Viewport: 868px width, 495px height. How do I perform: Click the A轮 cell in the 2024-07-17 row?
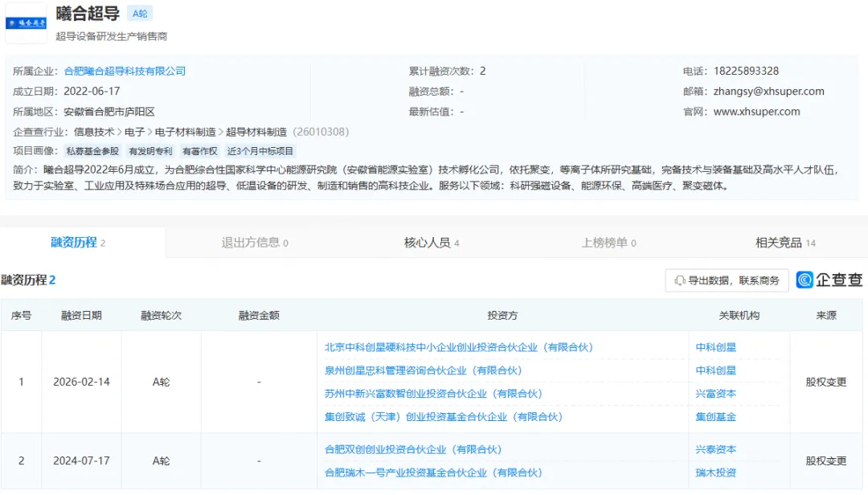[161, 460]
